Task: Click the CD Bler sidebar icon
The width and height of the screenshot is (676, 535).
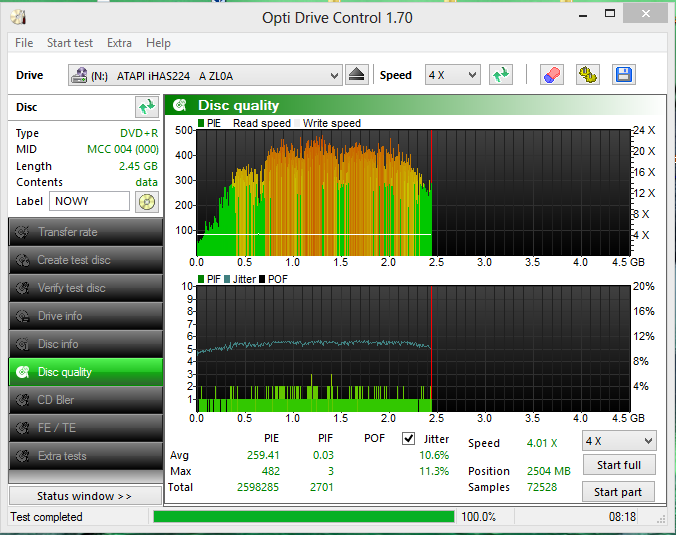Action: (x=22, y=400)
